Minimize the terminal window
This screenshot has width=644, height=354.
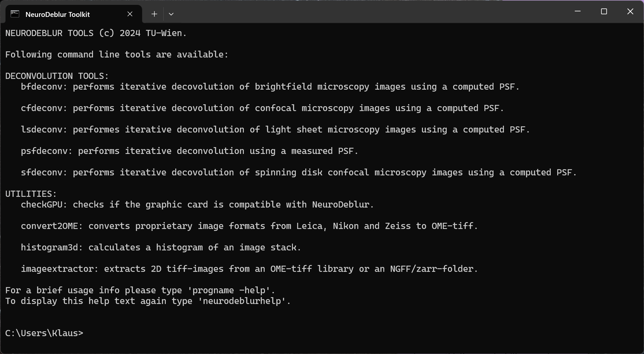[x=578, y=11]
